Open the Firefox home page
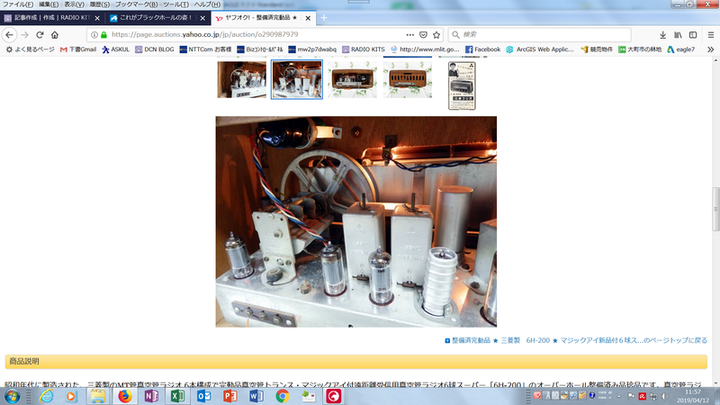The width and height of the screenshot is (720, 405). point(55,34)
